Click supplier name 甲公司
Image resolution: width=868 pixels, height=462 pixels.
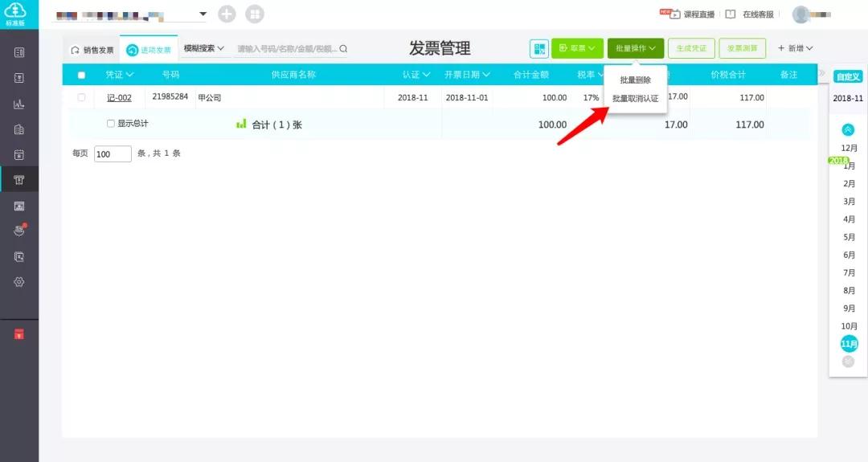coord(209,97)
